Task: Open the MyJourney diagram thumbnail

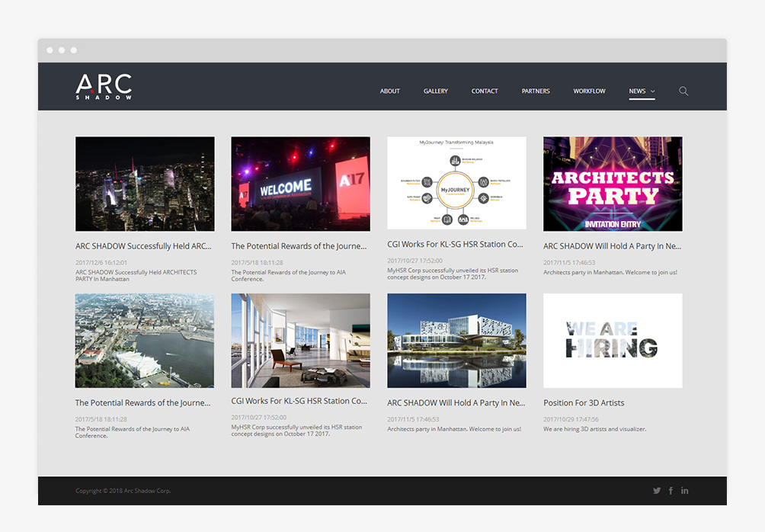Action: (x=456, y=183)
